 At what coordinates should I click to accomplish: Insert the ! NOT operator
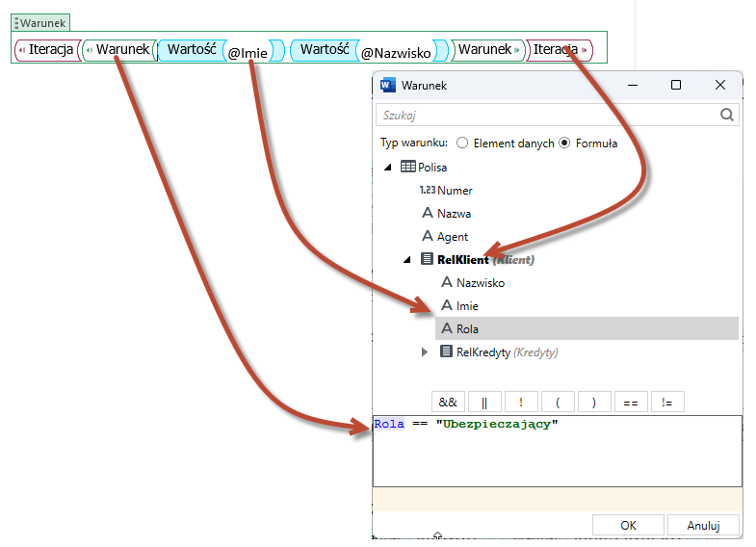point(521,402)
